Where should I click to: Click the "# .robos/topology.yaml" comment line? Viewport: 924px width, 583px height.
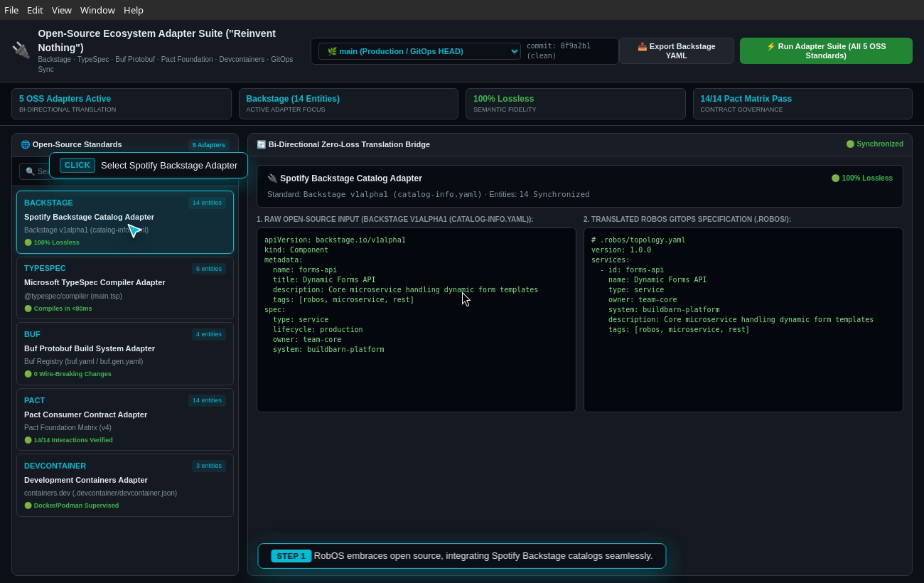[x=638, y=240]
